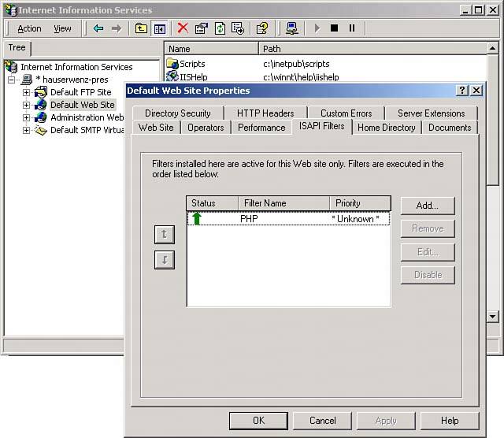This screenshot has width=504, height=438.
Task: Open the Action menu
Action: click(29, 28)
